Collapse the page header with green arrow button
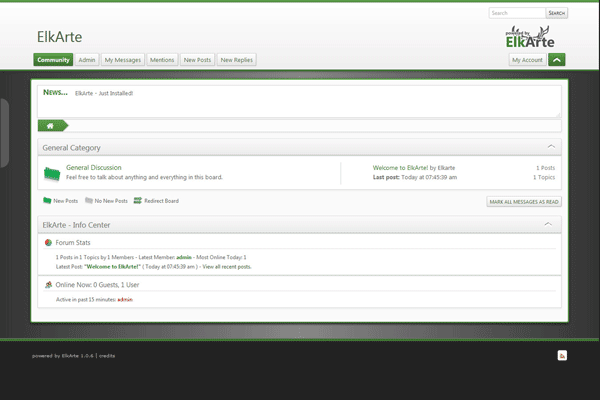This screenshot has width=600, height=400. click(557, 60)
